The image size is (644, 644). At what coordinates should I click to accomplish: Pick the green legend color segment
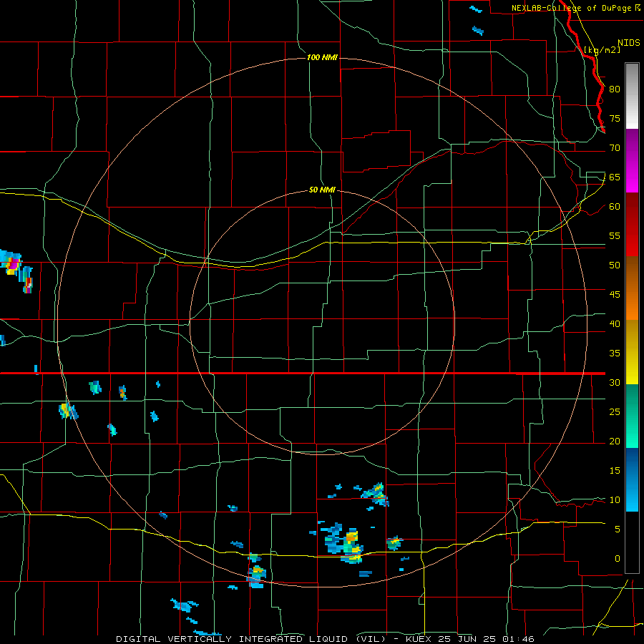(632, 416)
